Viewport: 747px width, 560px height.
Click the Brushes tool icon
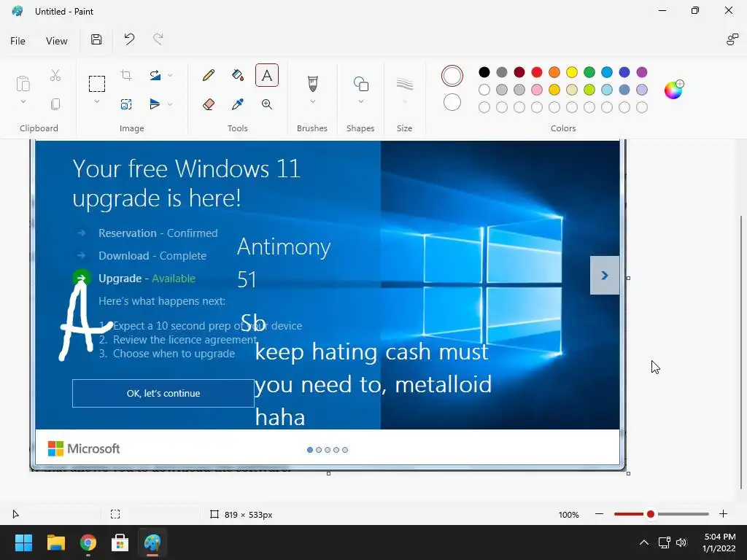(x=312, y=84)
